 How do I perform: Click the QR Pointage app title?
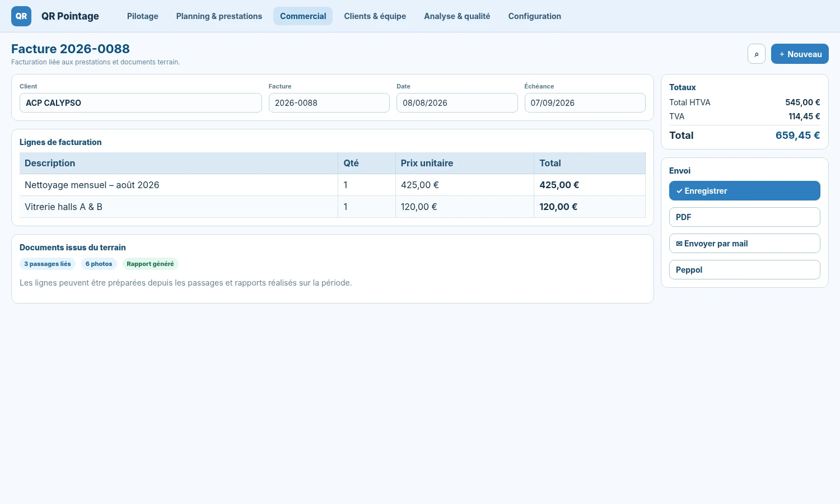70,16
